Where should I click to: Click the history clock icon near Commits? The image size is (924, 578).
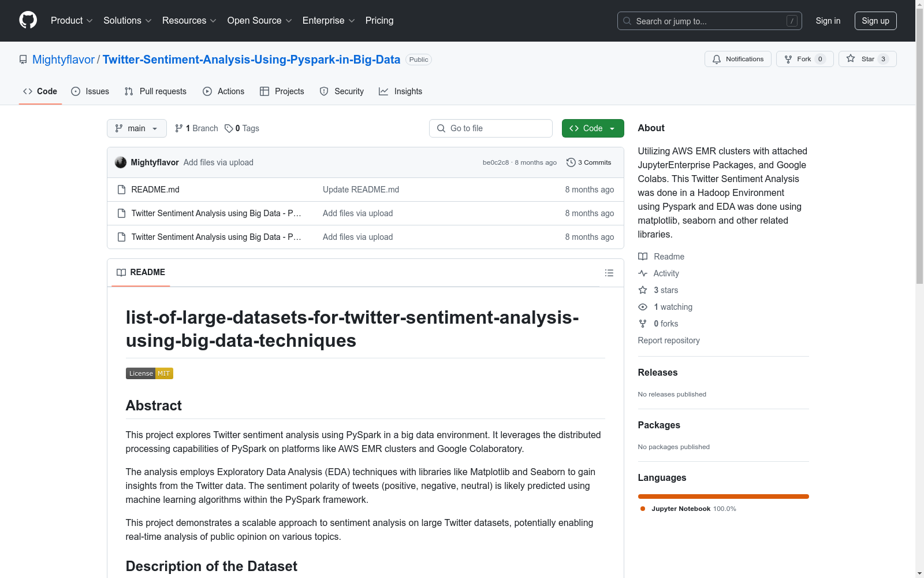tap(571, 162)
